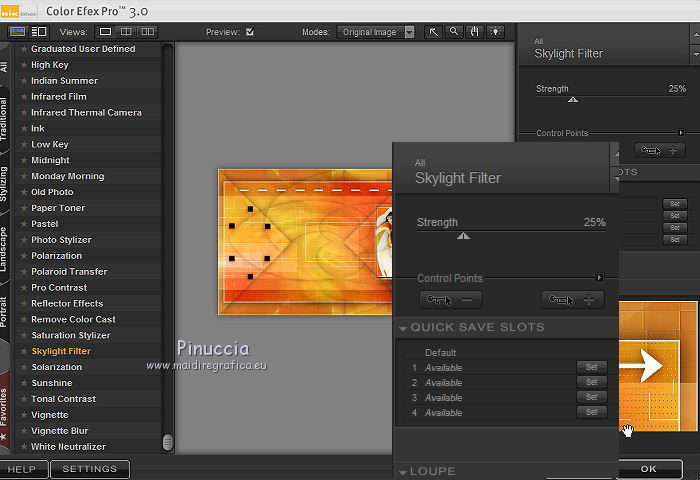Viewport: 700px width, 480px height.
Task: Choose the single image view icon
Action: 106,32
